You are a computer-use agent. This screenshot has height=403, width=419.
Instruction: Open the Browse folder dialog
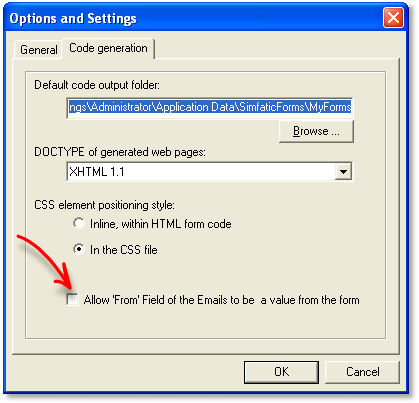316,131
